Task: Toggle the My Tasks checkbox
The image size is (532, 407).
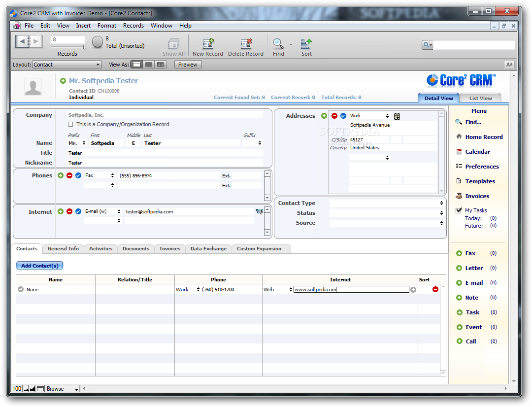Action: 459,210
